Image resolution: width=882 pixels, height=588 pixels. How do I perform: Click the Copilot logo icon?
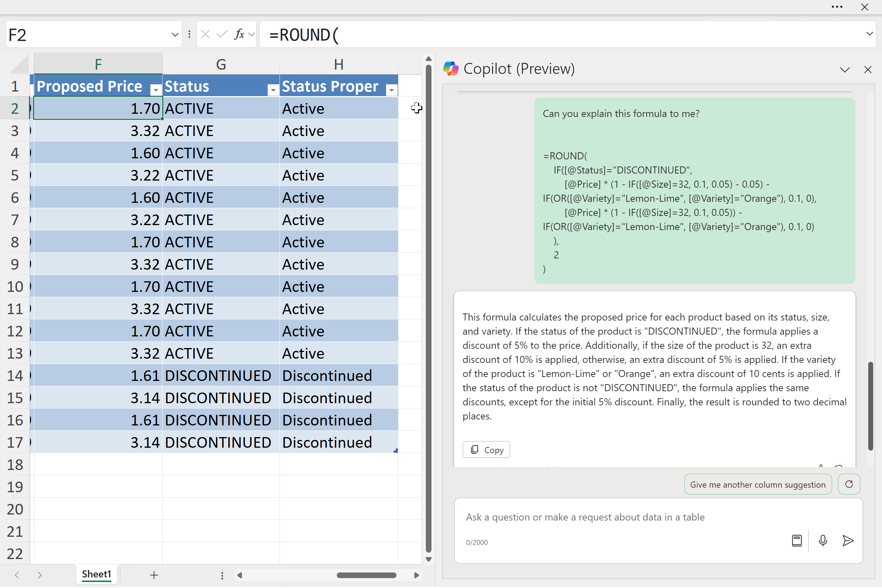pyautogui.click(x=451, y=69)
